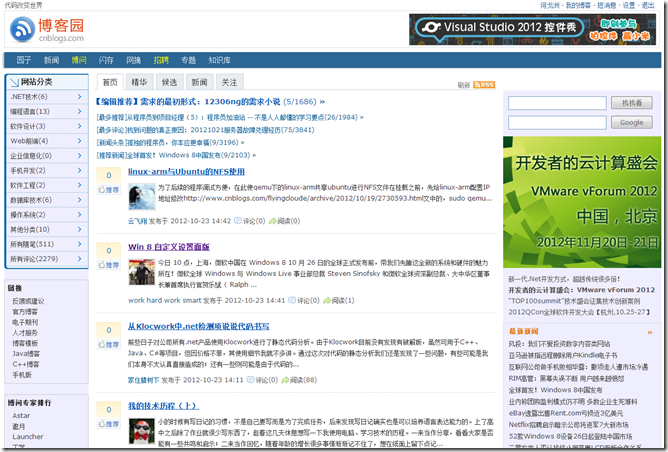
Task: Open expert Astar in 博问专家排行
Action: pyautogui.click(x=21, y=415)
